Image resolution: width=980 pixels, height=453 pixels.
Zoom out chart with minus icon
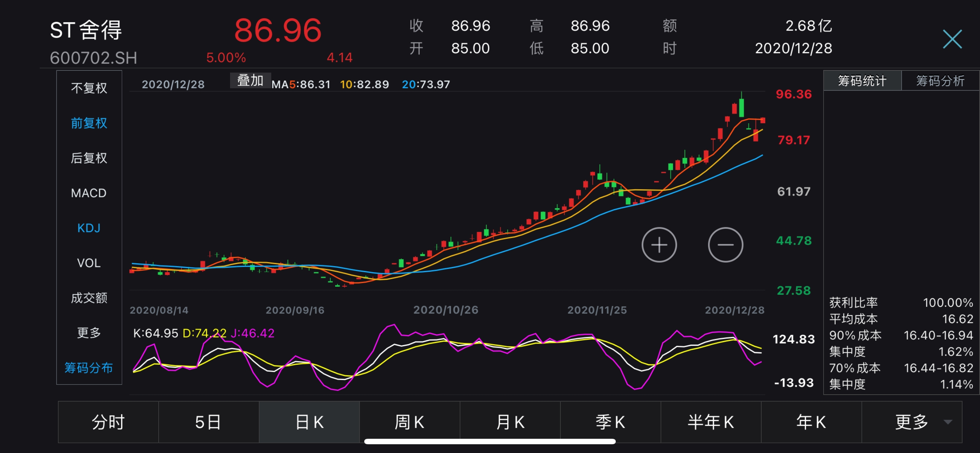pos(725,245)
